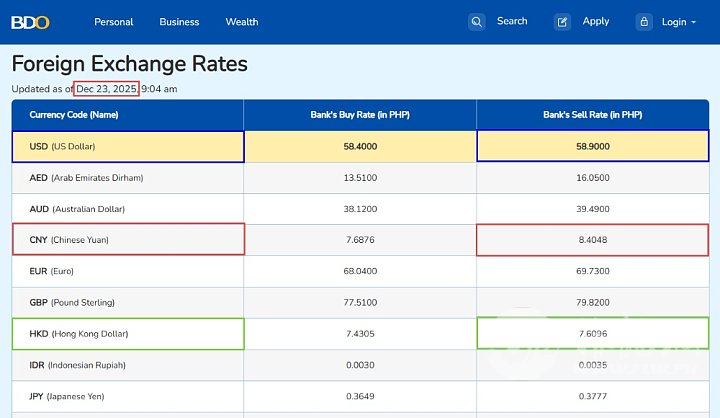This screenshot has width=720, height=418.
Task: Open the Personal menu
Action: tap(113, 22)
